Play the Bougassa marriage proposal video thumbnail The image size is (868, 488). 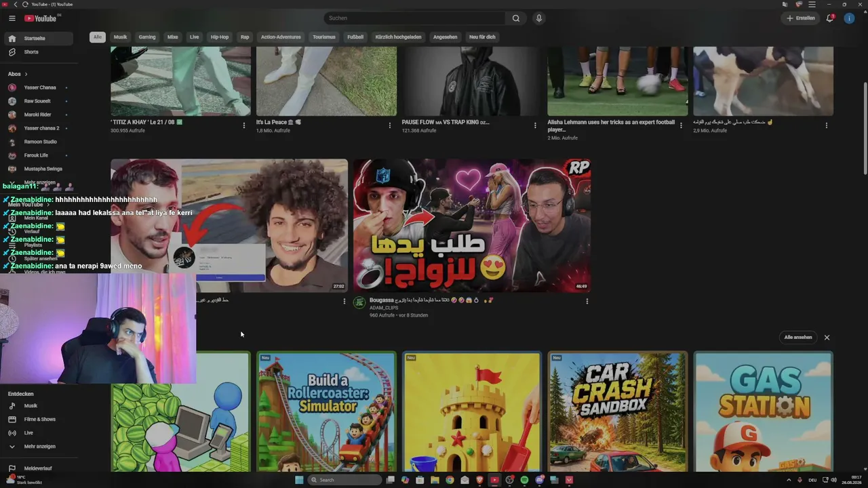point(472,226)
